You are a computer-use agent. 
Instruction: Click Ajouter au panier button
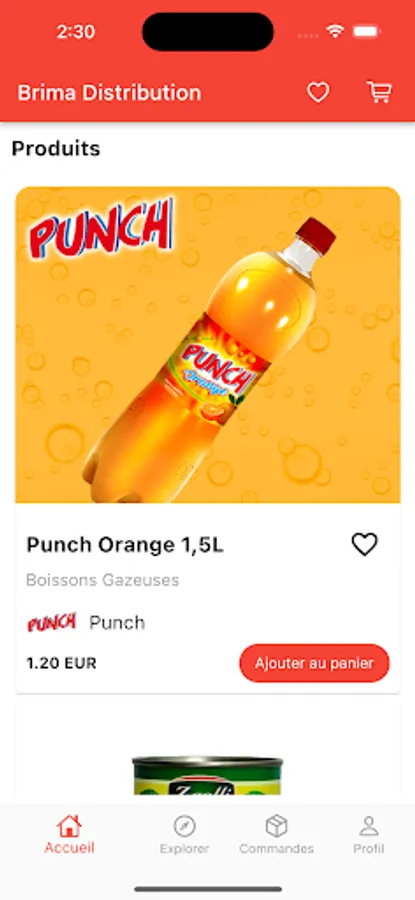tap(314, 664)
